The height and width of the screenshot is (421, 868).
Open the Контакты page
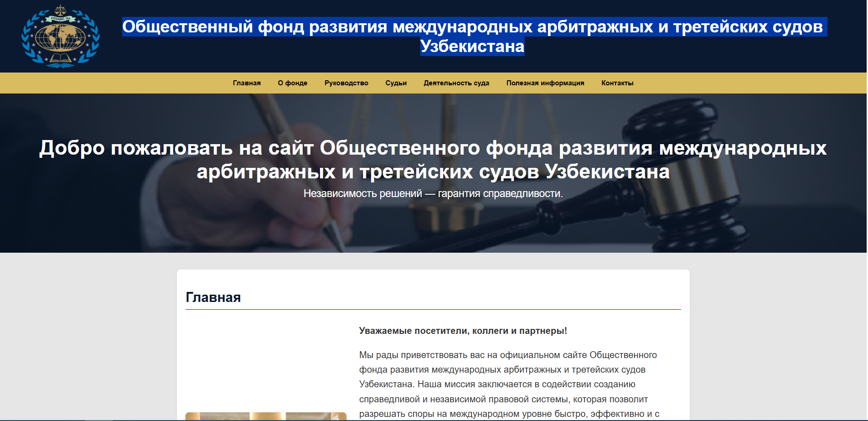(617, 83)
